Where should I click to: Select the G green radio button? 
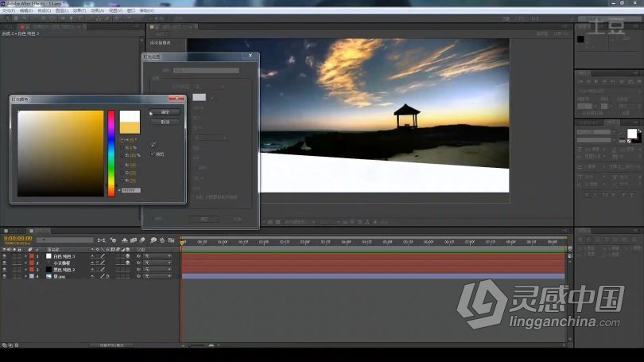(122, 173)
